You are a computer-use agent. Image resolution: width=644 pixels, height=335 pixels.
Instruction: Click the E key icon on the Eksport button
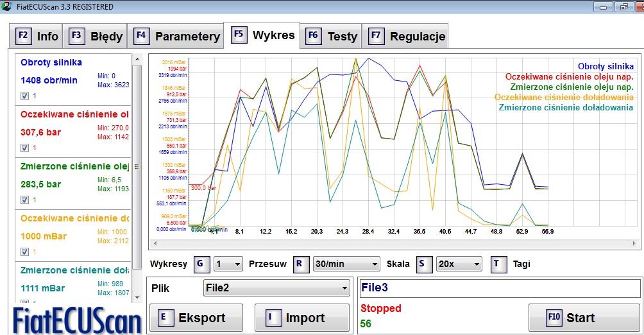[165, 317]
